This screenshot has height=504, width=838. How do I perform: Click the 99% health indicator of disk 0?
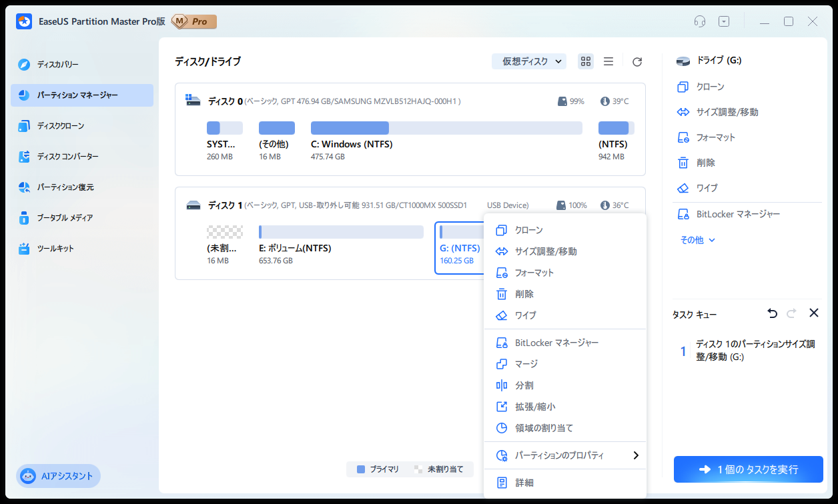point(571,101)
